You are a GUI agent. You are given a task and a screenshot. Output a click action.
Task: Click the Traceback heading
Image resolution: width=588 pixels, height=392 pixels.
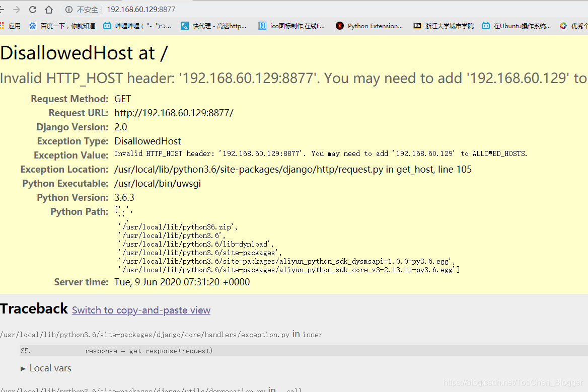pyautogui.click(x=34, y=309)
